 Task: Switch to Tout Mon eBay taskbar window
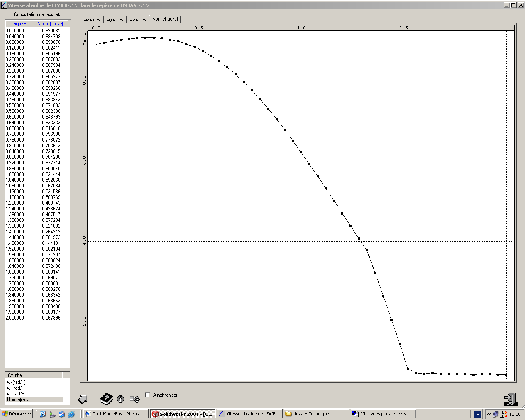click(116, 414)
